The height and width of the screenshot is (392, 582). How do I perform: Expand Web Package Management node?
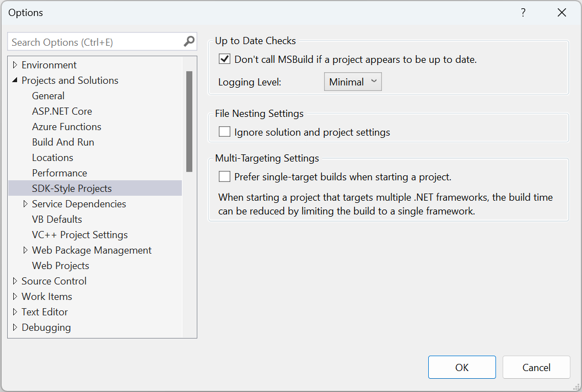[x=25, y=250]
